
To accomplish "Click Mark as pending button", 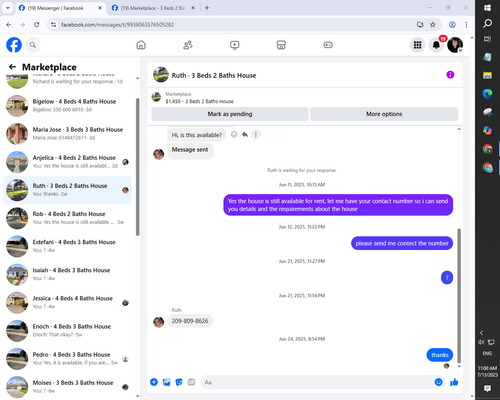I will (x=230, y=114).
